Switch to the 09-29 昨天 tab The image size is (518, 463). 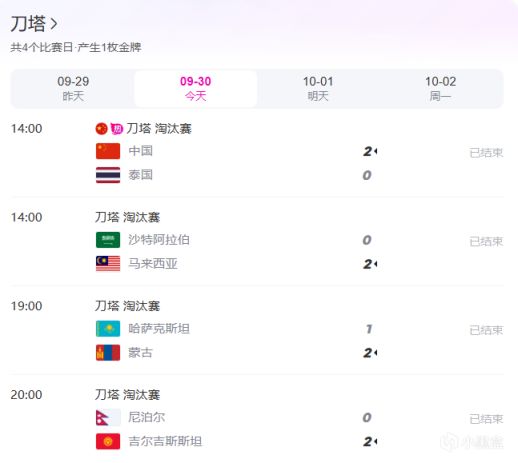[73, 89]
